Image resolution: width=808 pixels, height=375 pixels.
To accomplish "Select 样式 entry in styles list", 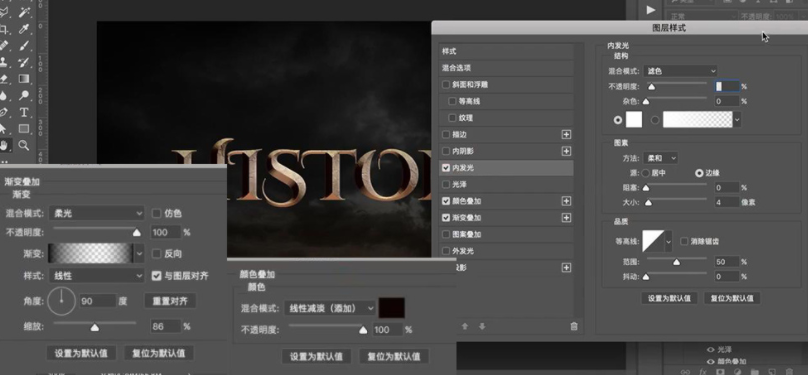I will coord(506,52).
